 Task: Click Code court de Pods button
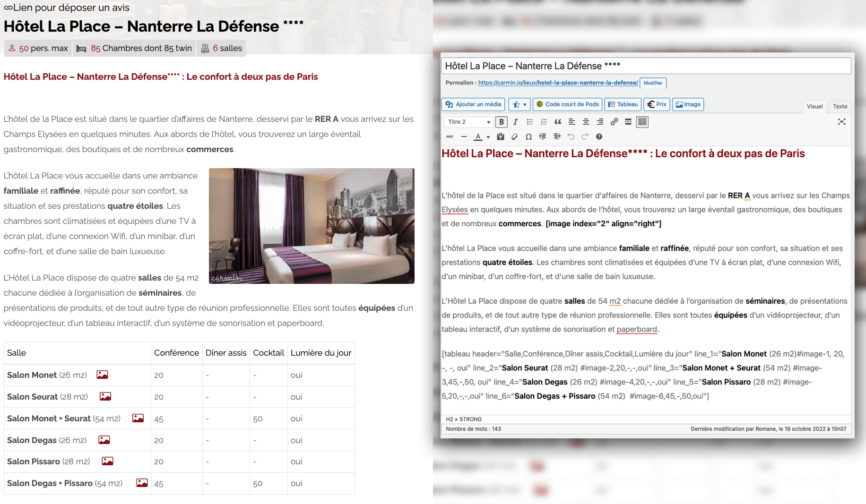(567, 104)
